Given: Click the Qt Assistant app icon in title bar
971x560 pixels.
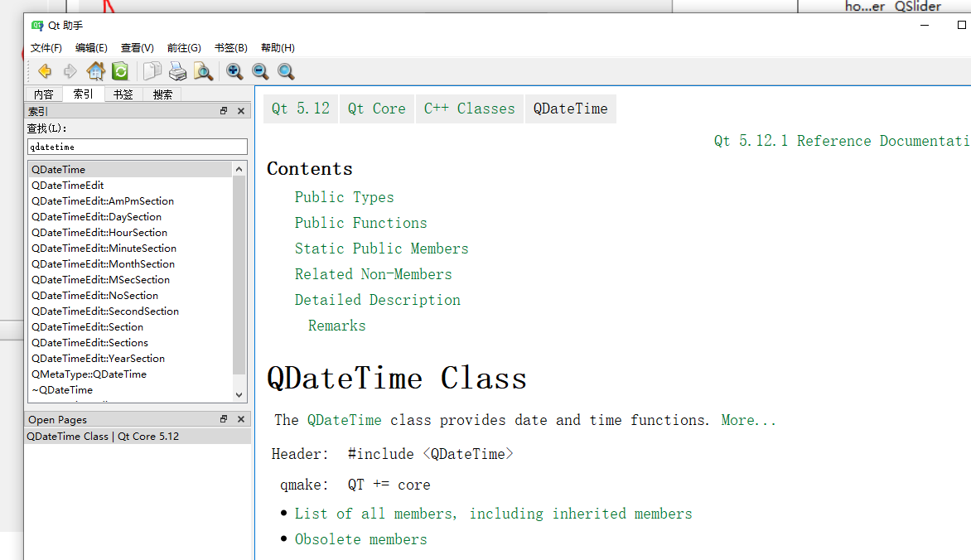Looking at the screenshot, I should 37,26.
